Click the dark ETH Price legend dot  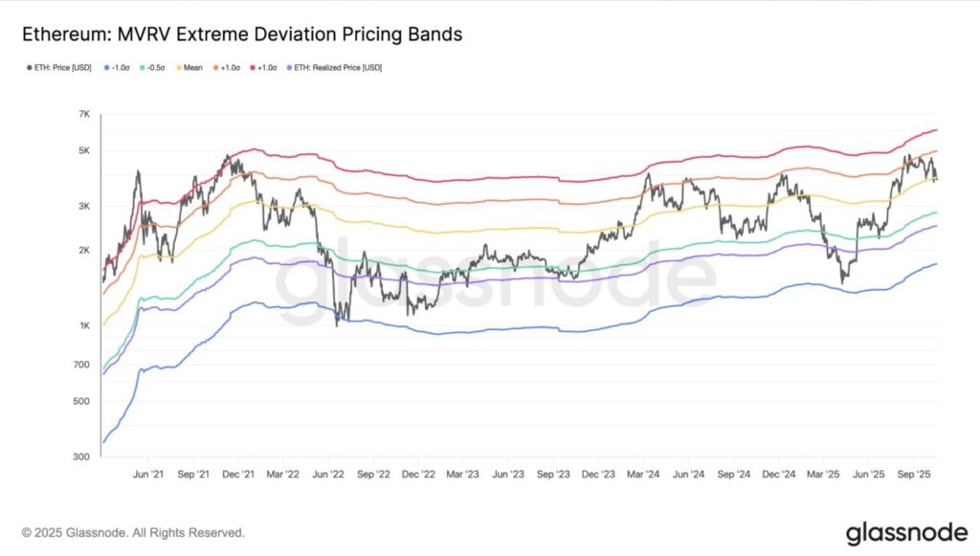pyautogui.click(x=27, y=68)
